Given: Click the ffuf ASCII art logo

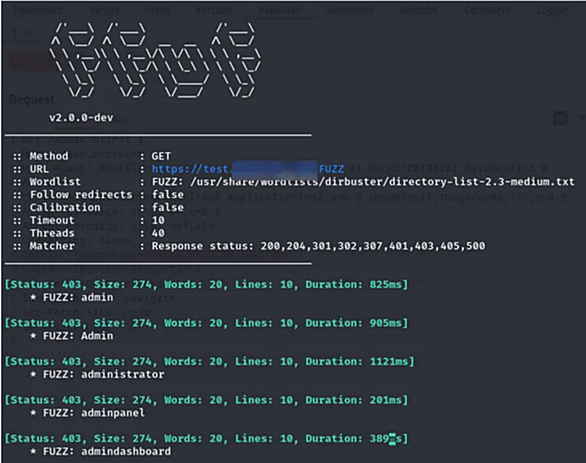Looking at the screenshot, I should [x=155, y=61].
